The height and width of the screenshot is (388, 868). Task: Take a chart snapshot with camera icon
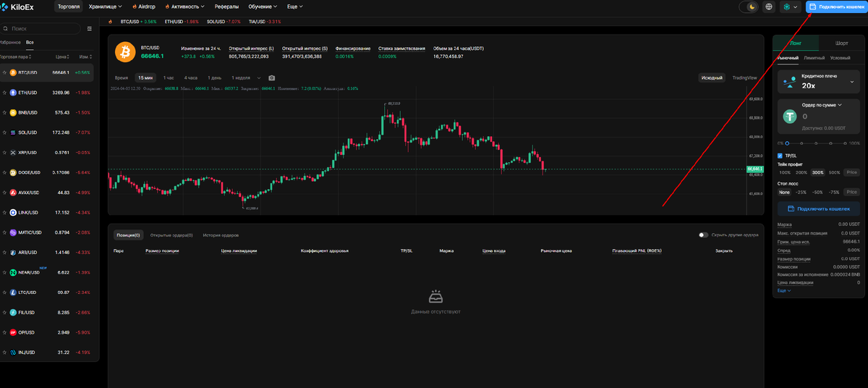pos(271,77)
